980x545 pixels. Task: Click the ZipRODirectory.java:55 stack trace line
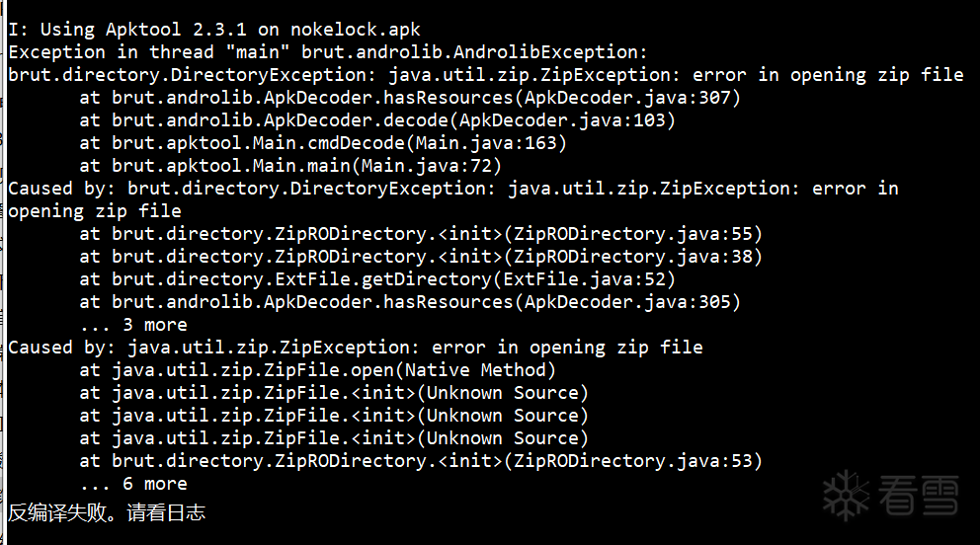421,234
